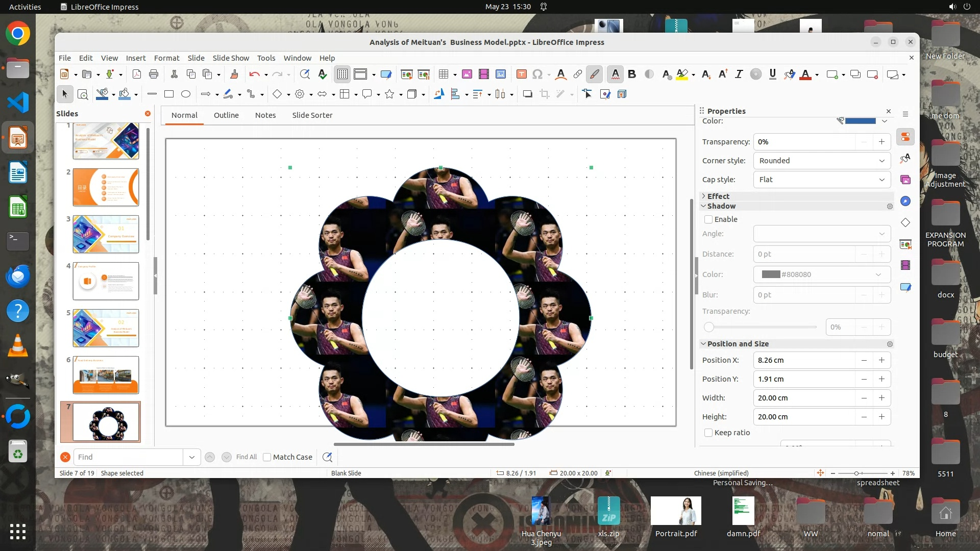This screenshot has height=551, width=980.
Task: Click the Crop Image tool icon
Action: tap(545, 94)
